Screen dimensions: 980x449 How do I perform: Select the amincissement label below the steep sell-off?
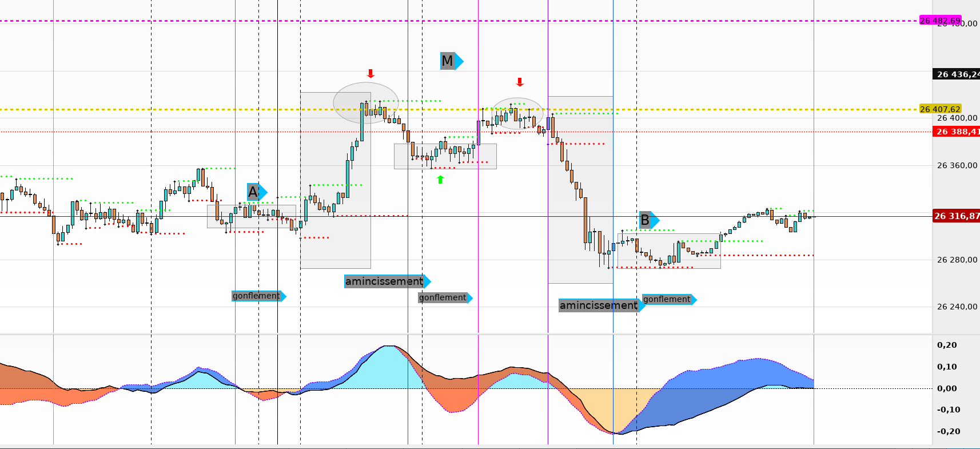pyautogui.click(x=602, y=305)
